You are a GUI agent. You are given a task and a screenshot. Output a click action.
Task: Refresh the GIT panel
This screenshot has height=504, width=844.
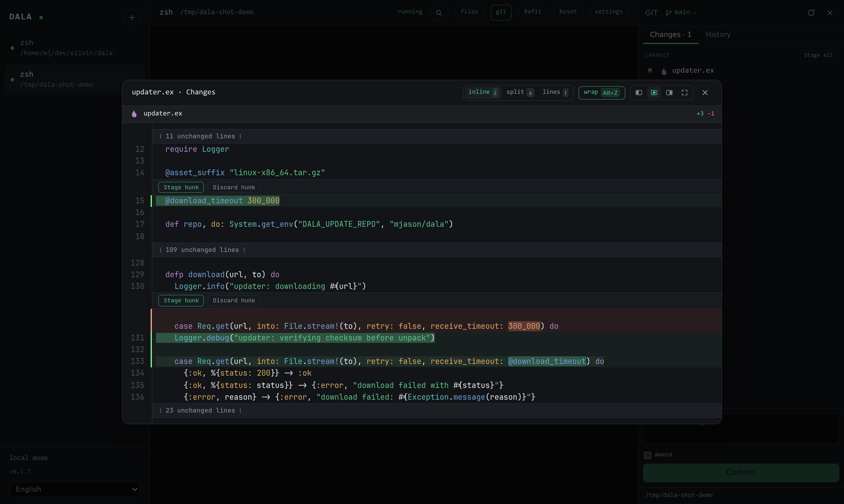pyautogui.click(x=811, y=13)
